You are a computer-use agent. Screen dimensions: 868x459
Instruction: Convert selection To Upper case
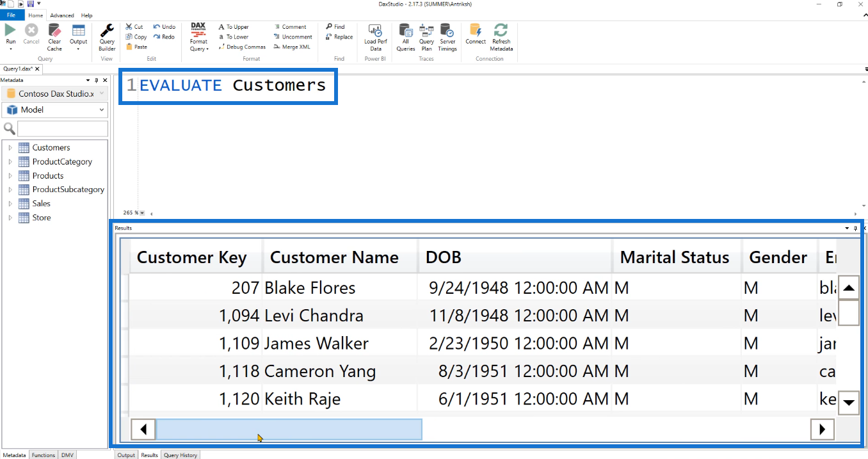[x=234, y=27]
